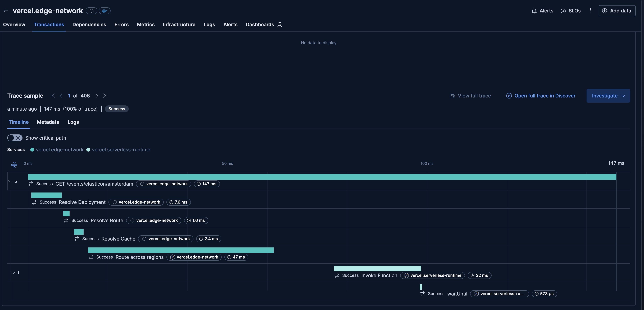
Task: Go to next trace sample
Action: pos(97,96)
